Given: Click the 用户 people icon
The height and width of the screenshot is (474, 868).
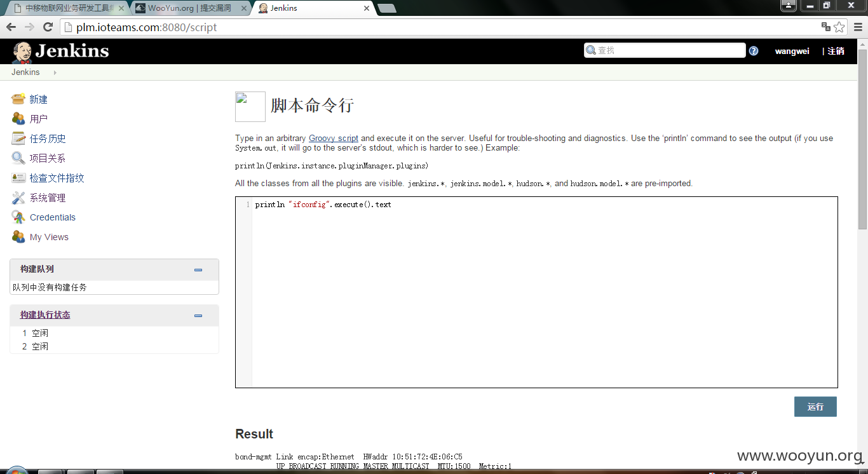Looking at the screenshot, I should pos(18,119).
